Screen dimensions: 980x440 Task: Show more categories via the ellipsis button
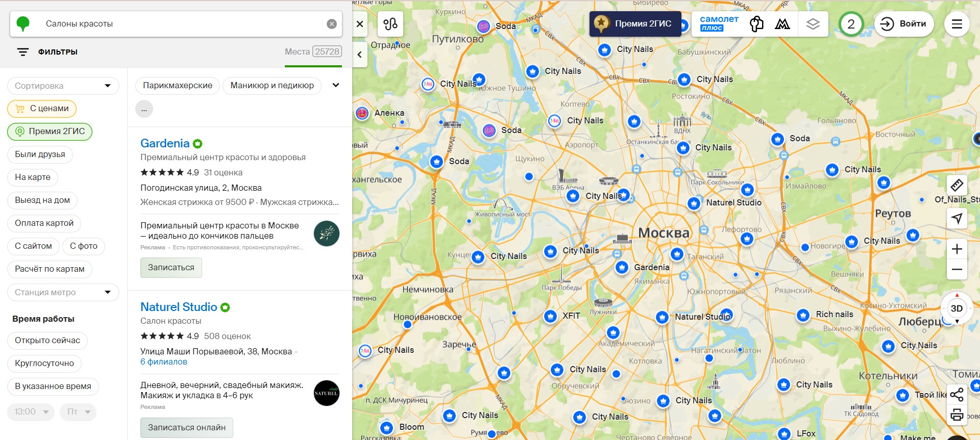pos(144,109)
